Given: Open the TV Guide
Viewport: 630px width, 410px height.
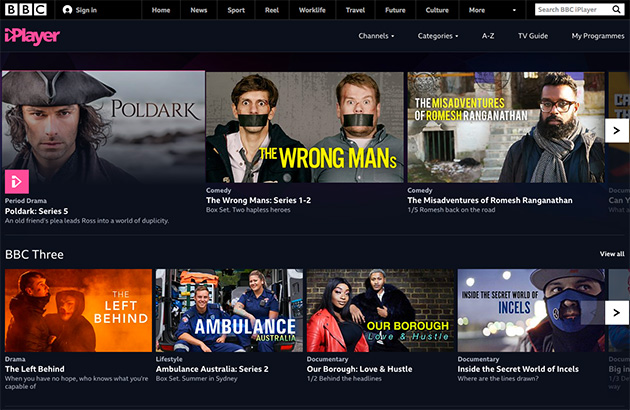Looking at the screenshot, I should [533, 36].
